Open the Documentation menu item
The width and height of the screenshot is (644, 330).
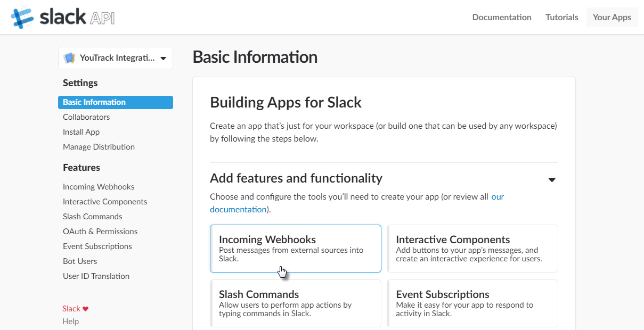coord(501,17)
